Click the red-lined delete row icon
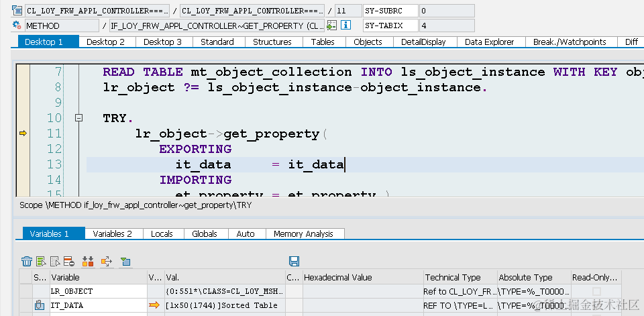Viewport: 644px width, 316px height. pos(69,261)
